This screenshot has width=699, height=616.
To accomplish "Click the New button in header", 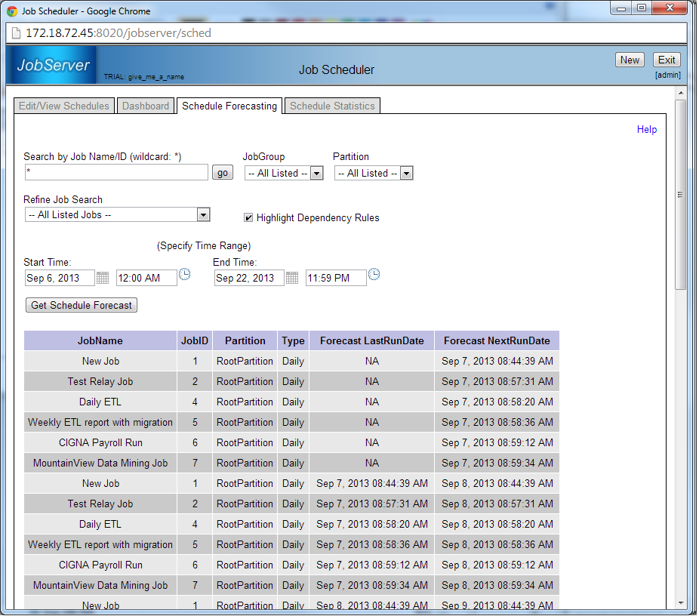I will 629,60.
